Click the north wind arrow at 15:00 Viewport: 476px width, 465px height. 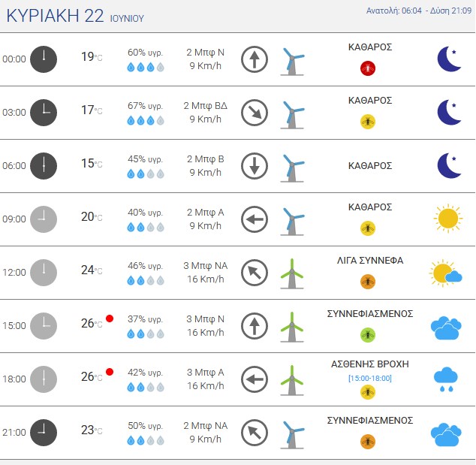pyautogui.click(x=255, y=325)
